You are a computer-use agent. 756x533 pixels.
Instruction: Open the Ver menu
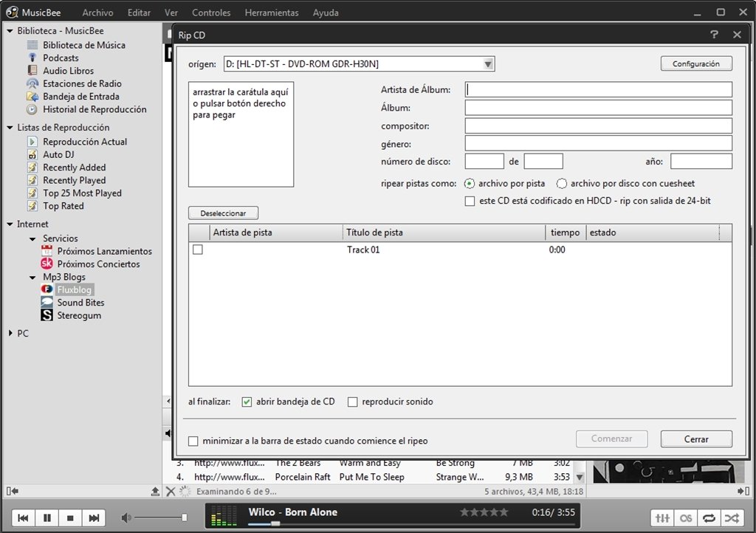(171, 13)
